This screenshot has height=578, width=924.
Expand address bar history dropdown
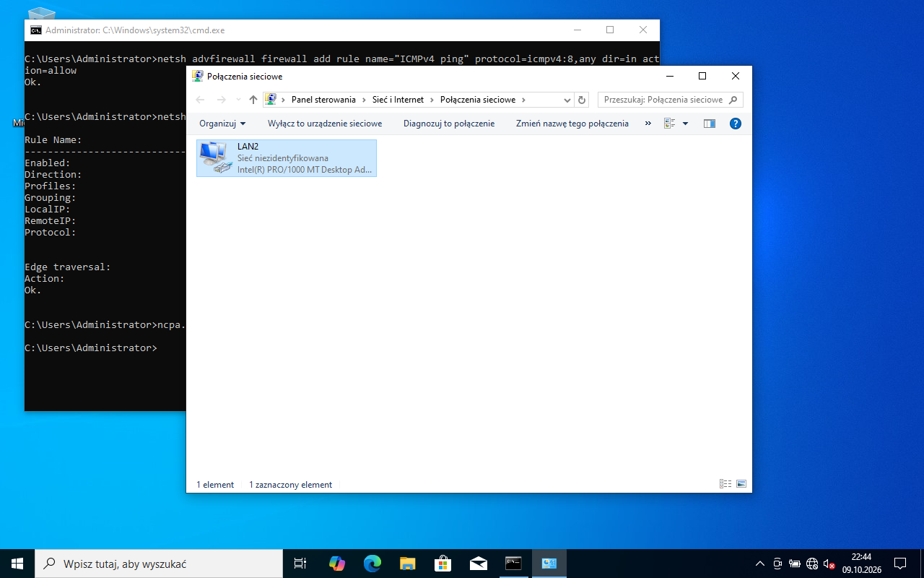567,100
